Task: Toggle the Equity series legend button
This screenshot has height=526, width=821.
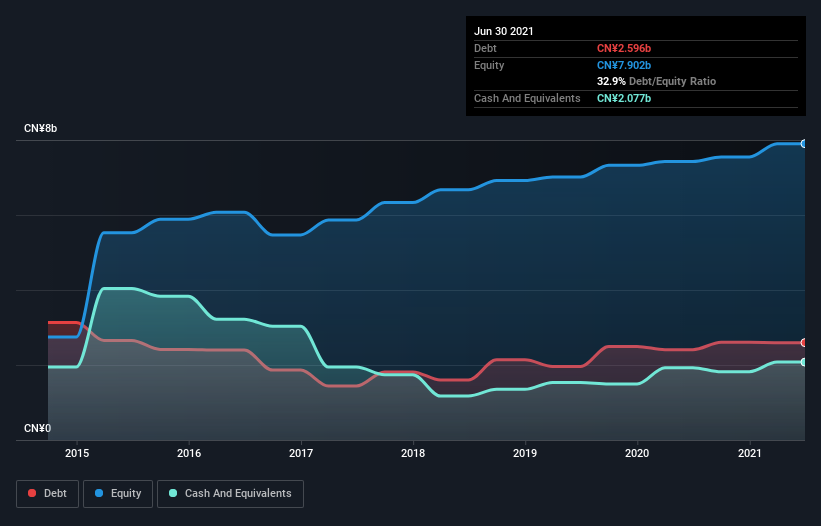Action: pyautogui.click(x=118, y=494)
